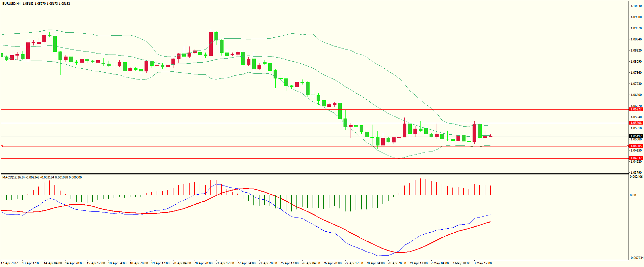Click the 1.09370 price scale label
This screenshot has width=644, height=267.
click(x=636, y=28)
